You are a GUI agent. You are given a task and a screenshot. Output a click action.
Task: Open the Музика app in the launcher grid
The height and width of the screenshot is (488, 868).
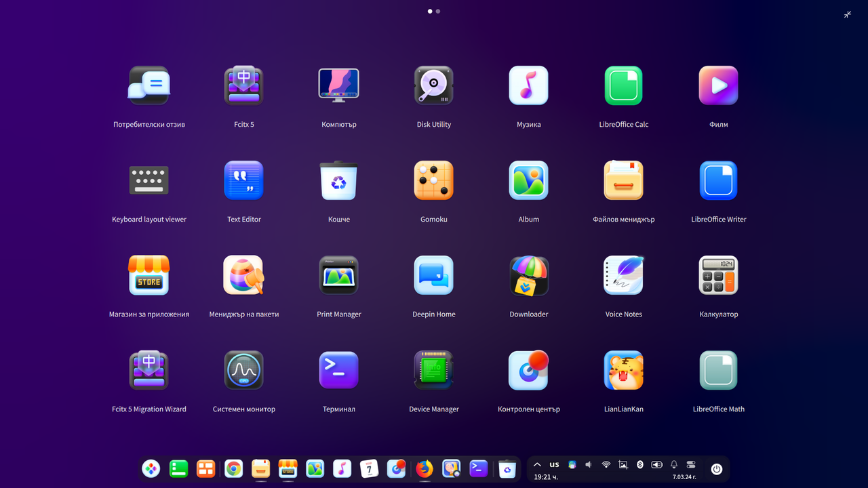(529, 85)
